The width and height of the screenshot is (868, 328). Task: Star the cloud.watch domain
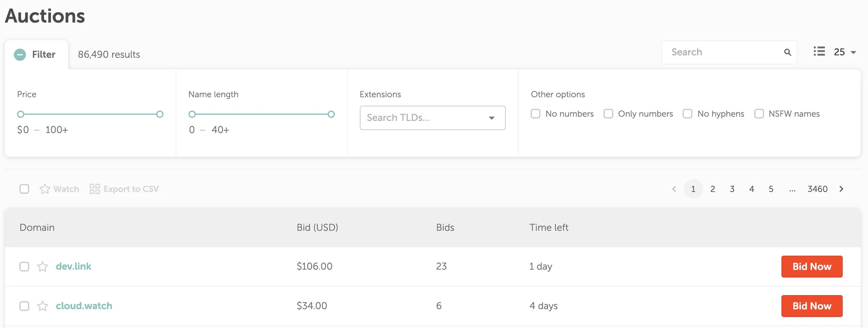tap(43, 306)
